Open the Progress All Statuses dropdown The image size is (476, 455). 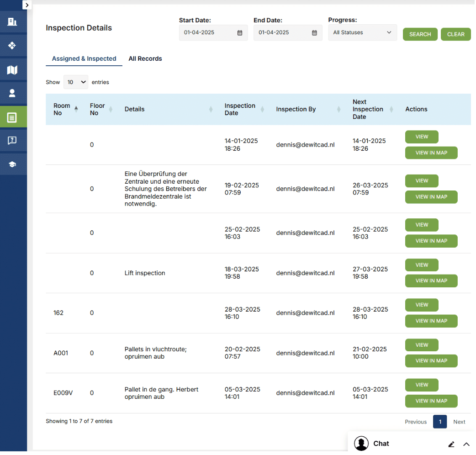[362, 33]
